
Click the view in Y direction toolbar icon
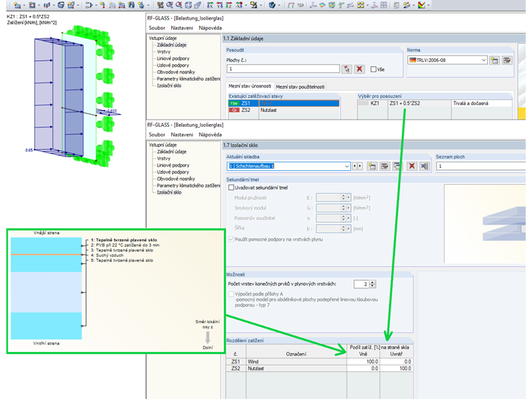pos(220,5)
